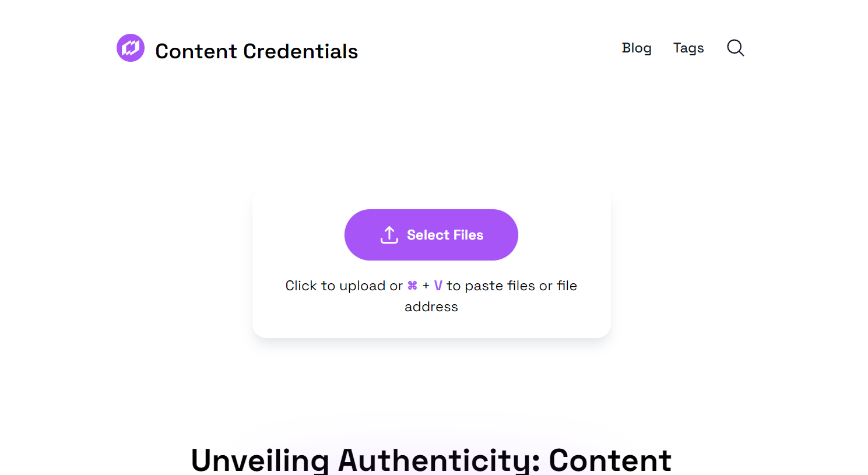Click "Blog" text in the top navigation

click(x=637, y=48)
